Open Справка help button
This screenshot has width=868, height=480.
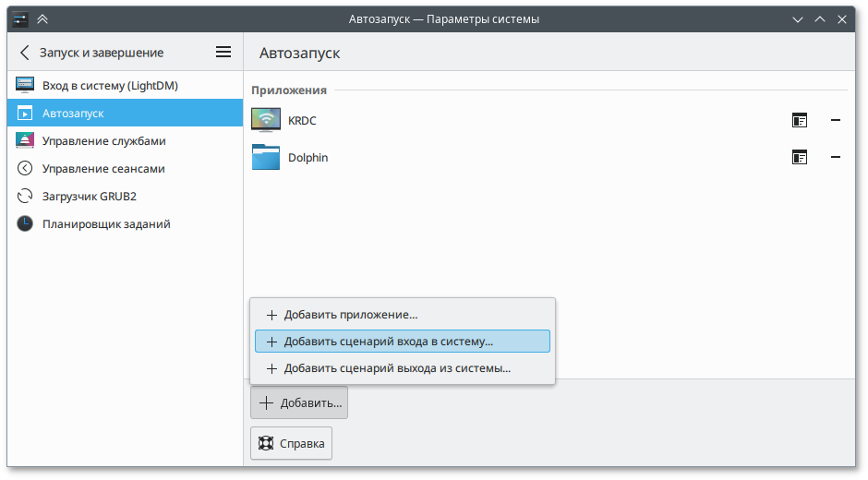click(x=291, y=443)
